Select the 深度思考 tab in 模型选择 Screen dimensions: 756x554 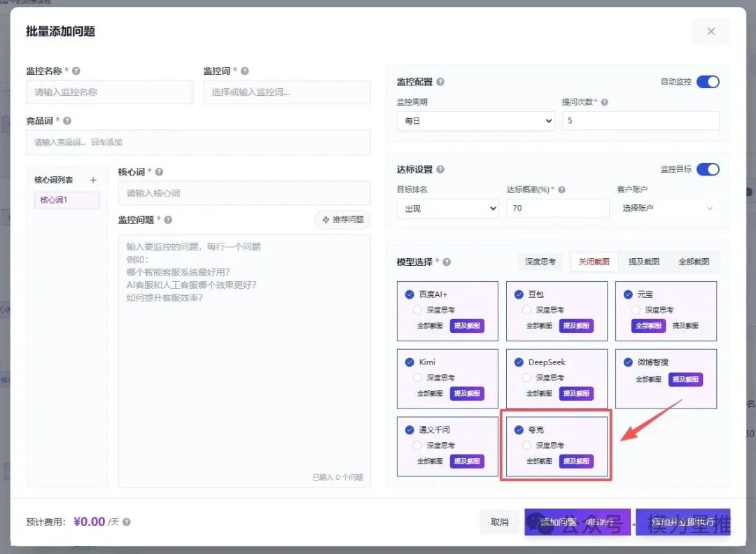[540, 262]
